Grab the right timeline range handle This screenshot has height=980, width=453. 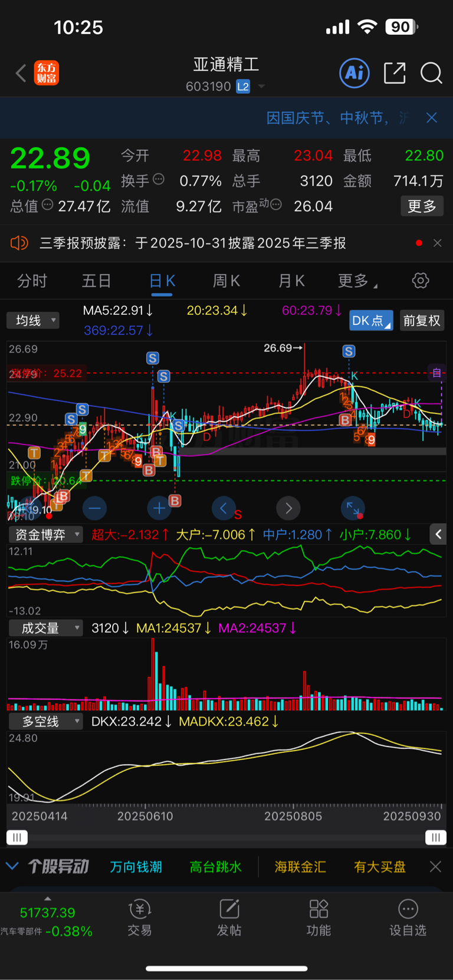(x=436, y=837)
